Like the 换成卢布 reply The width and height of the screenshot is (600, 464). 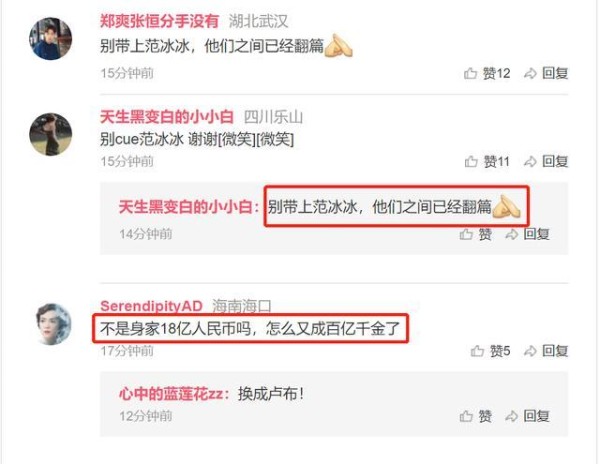[476, 416]
